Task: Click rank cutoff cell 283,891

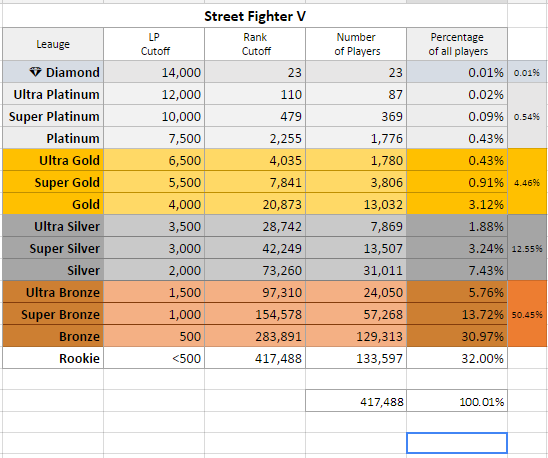Action: (x=255, y=336)
